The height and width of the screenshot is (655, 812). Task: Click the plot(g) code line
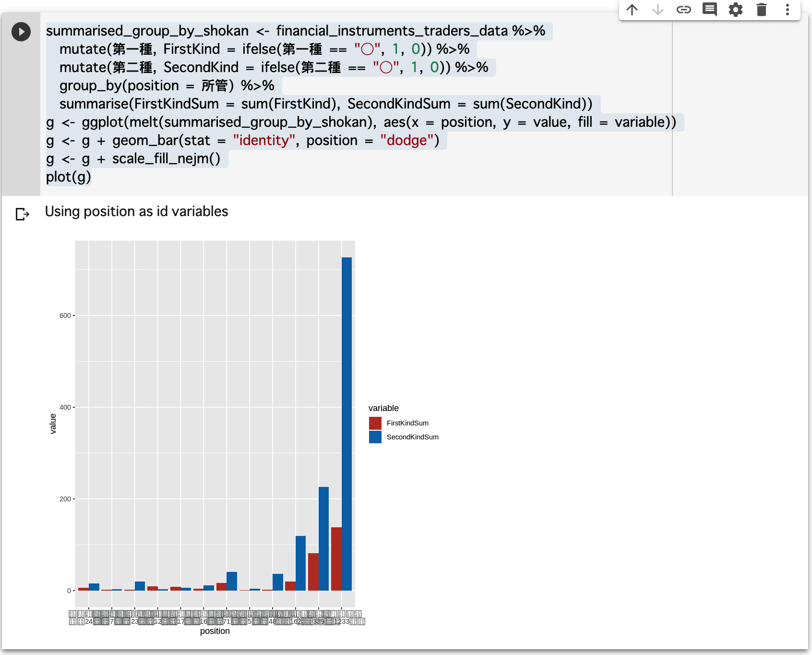point(69,177)
